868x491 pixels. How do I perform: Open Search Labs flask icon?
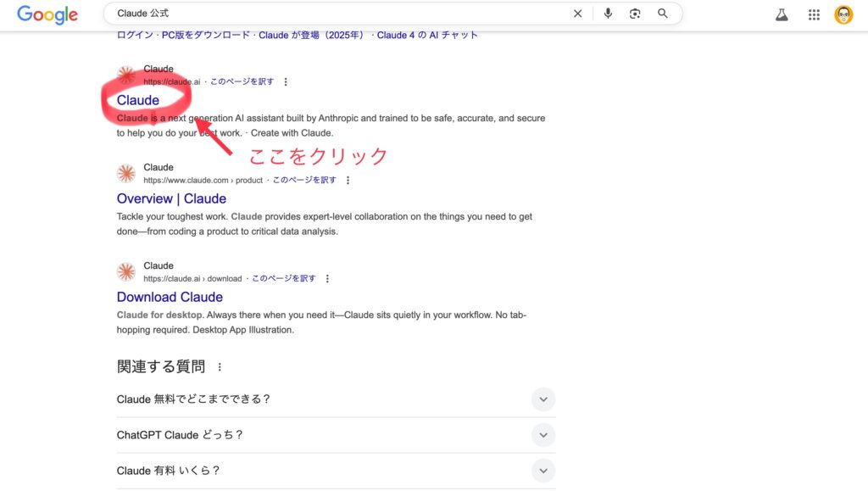click(x=782, y=14)
